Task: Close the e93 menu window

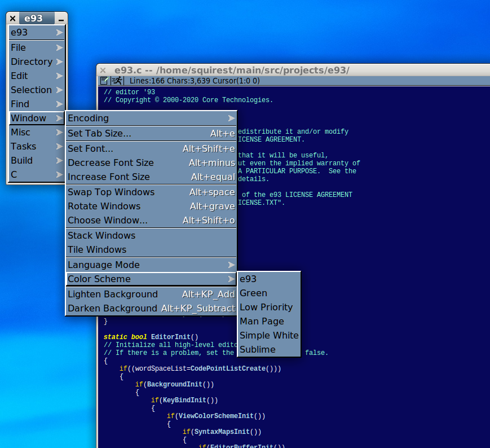Action: coord(13,19)
